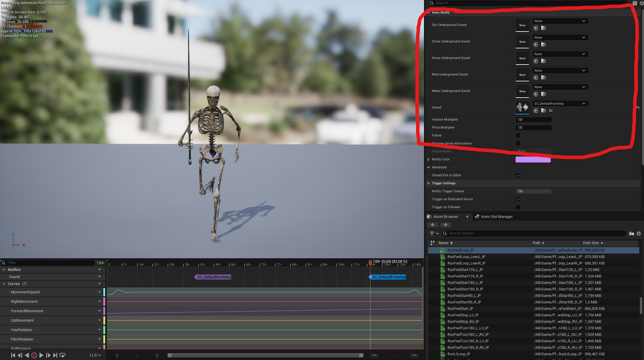Switch to Anim Slot Manager tab
Image resolution: width=644 pixels, height=360 pixels.
(496, 217)
